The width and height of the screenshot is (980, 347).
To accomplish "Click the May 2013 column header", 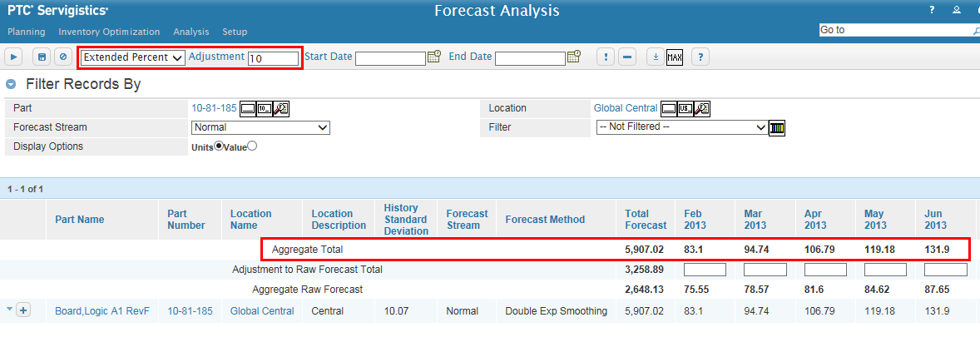I will [x=876, y=220].
